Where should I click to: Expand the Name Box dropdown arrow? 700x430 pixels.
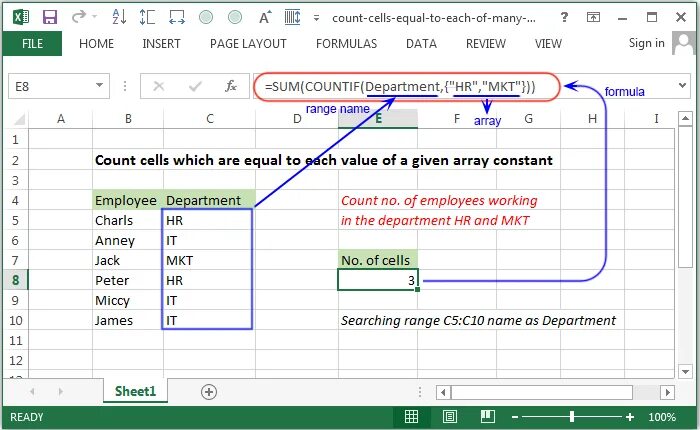coord(100,85)
